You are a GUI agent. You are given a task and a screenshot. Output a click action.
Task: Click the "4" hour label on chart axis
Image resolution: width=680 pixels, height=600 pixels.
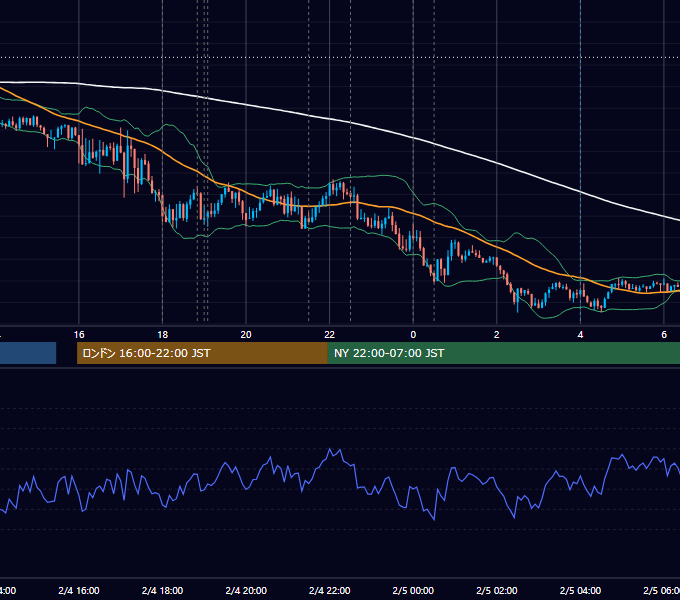580,335
